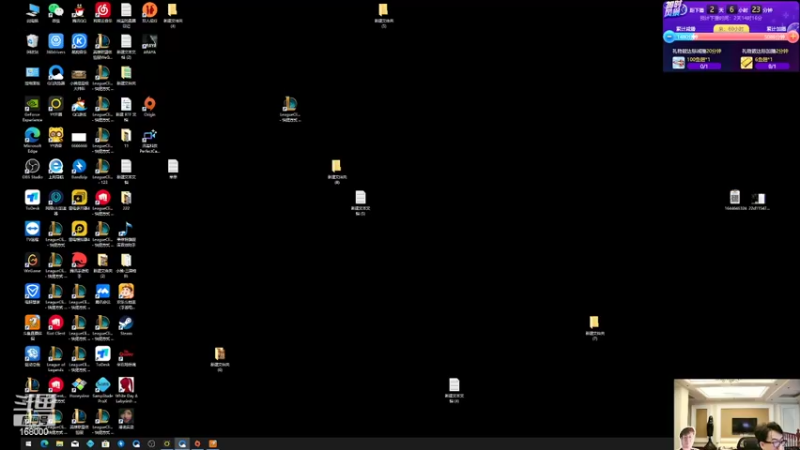The height and width of the screenshot is (450, 800).
Task: Launch the Bandizip desktop shortcut
Action: pos(79,168)
